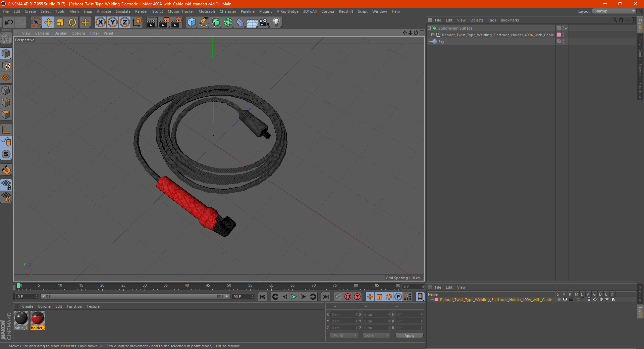This screenshot has height=349, width=644.
Task: Enable the Axis mode icon
Action: 6,130
